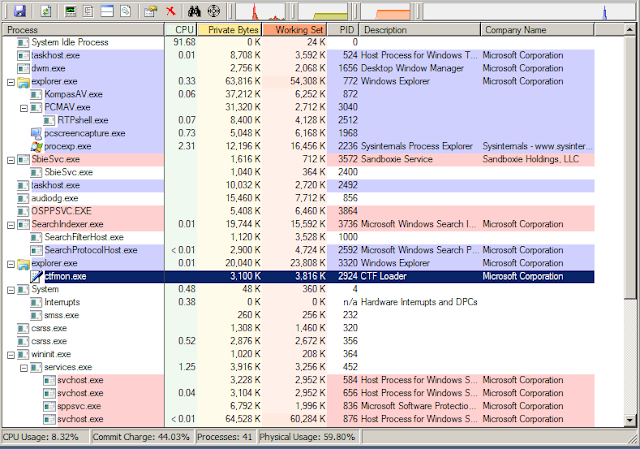The image size is (640, 449).
Task: Collapse the SearchIndexer.exe tree node
Action: coord(11,225)
